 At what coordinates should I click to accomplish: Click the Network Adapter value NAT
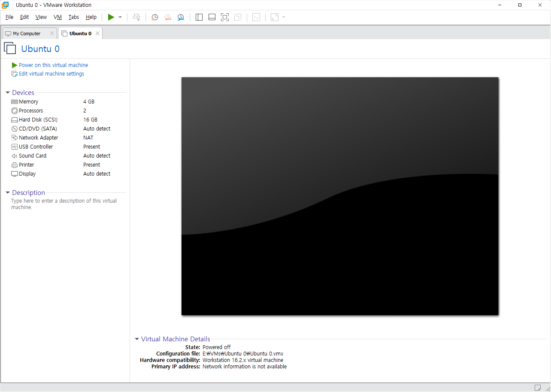(x=88, y=138)
